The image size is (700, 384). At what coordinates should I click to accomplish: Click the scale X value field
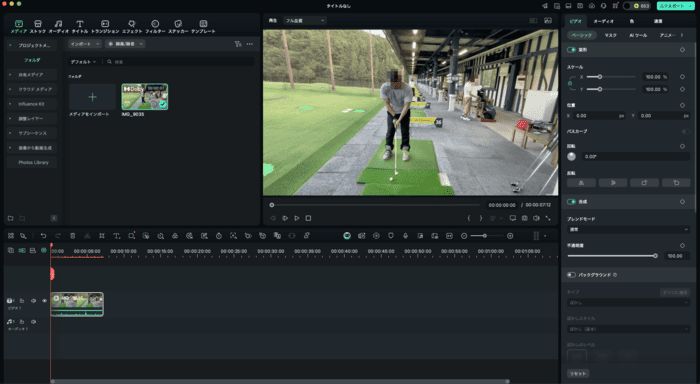pos(655,77)
